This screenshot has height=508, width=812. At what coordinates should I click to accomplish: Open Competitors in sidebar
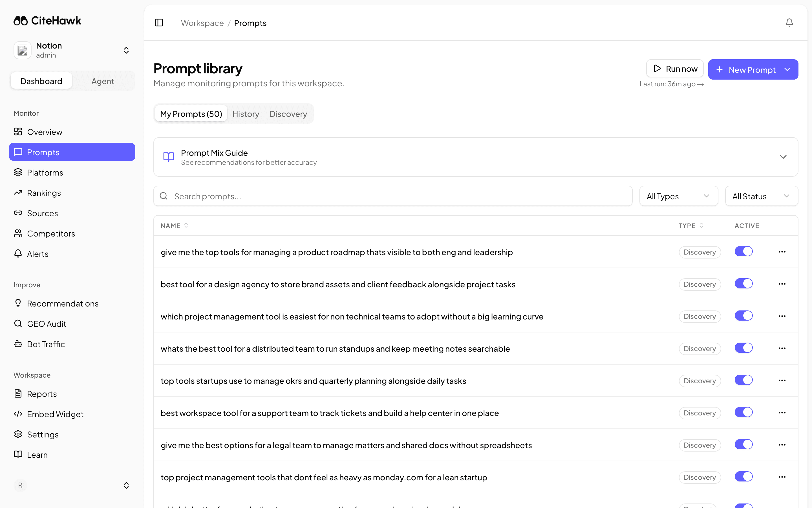(x=72, y=233)
